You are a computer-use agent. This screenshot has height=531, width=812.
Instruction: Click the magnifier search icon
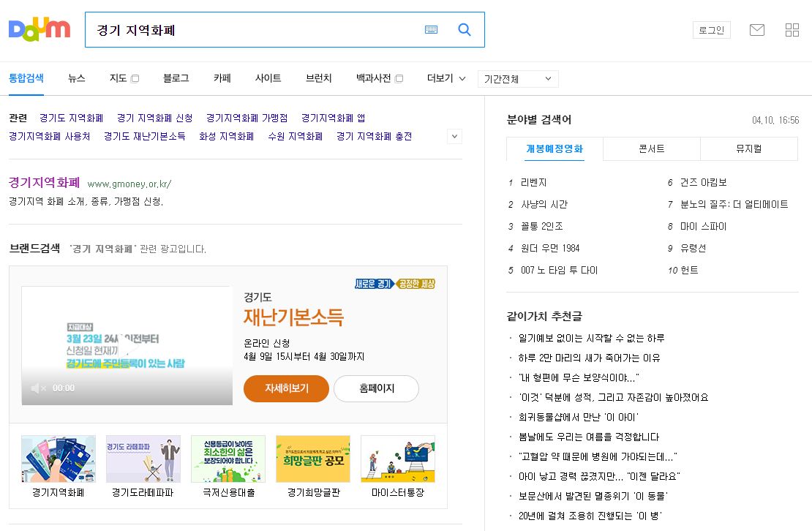(465, 29)
